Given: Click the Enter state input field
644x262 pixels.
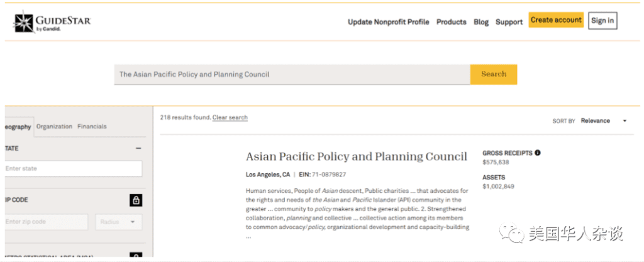Looking at the screenshot, I should [74, 169].
